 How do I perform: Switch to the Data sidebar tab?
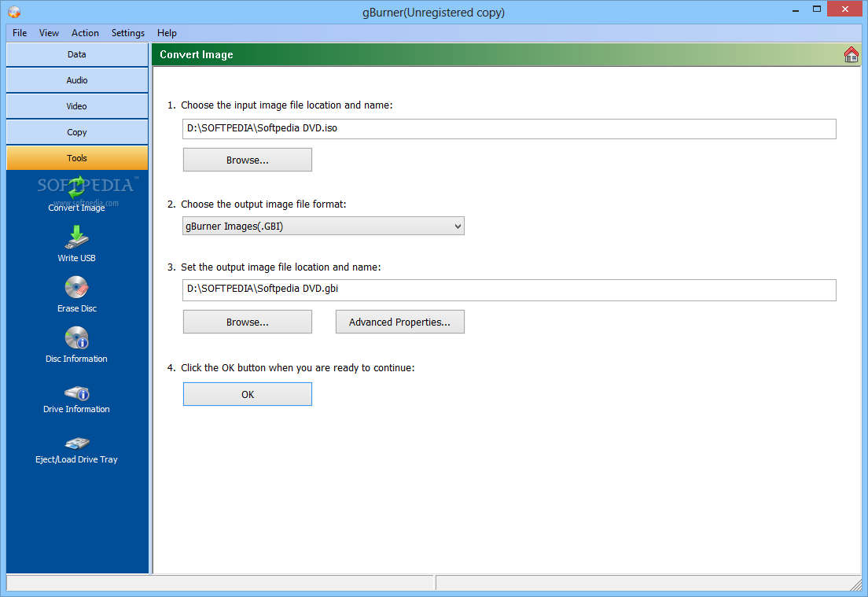(77, 54)
